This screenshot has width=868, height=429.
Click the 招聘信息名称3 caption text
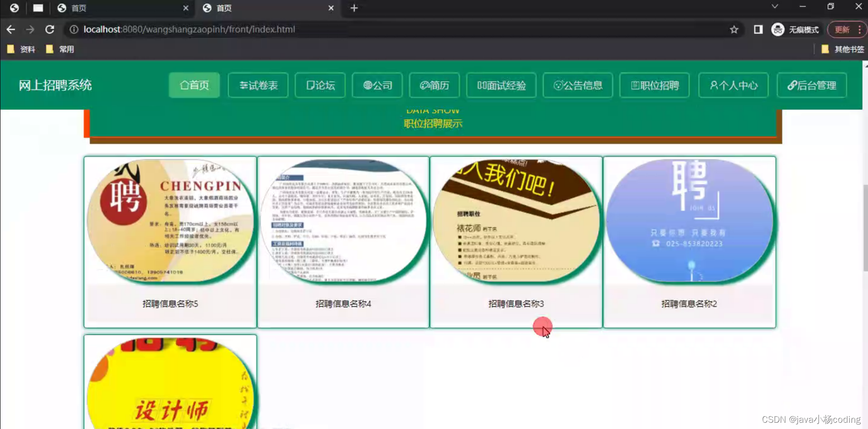click(x=516, y=304)
